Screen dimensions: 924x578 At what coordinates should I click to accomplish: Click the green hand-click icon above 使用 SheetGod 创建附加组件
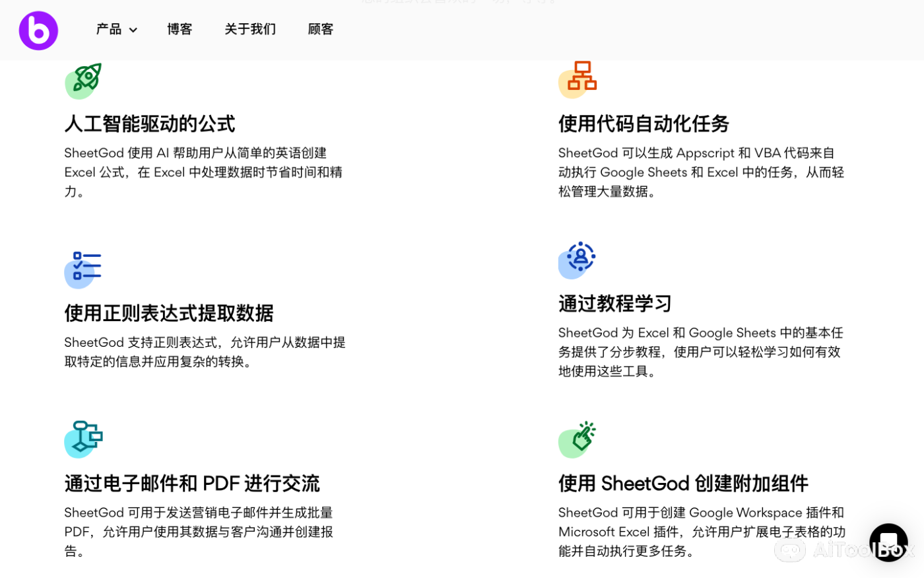(x=577, y=438)
